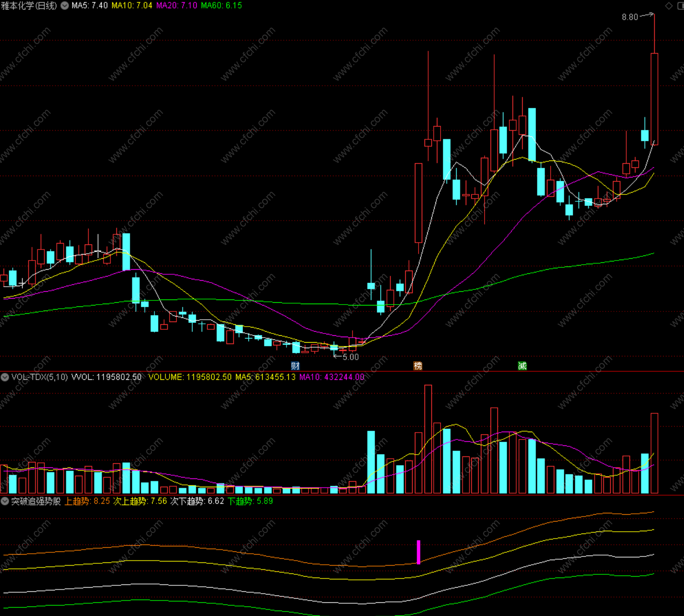
Task: Select the yellow VOLUME: 1195802.50 value
Action: 190,377
